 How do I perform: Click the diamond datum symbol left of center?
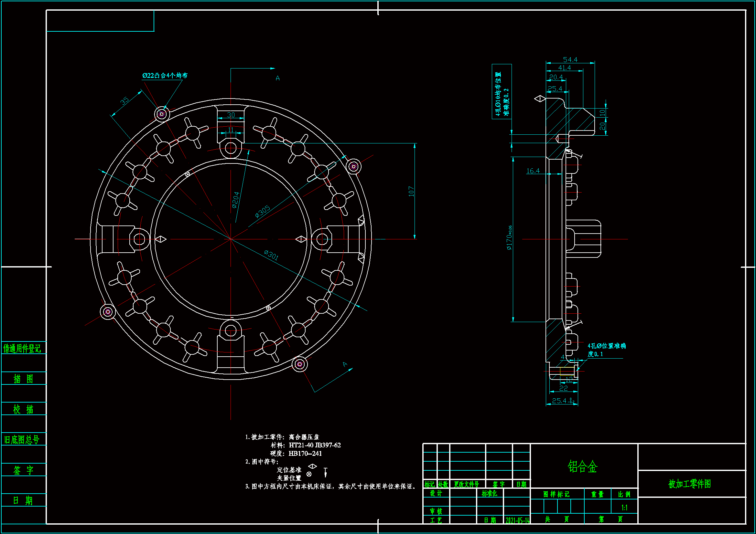tap(161, 239)
